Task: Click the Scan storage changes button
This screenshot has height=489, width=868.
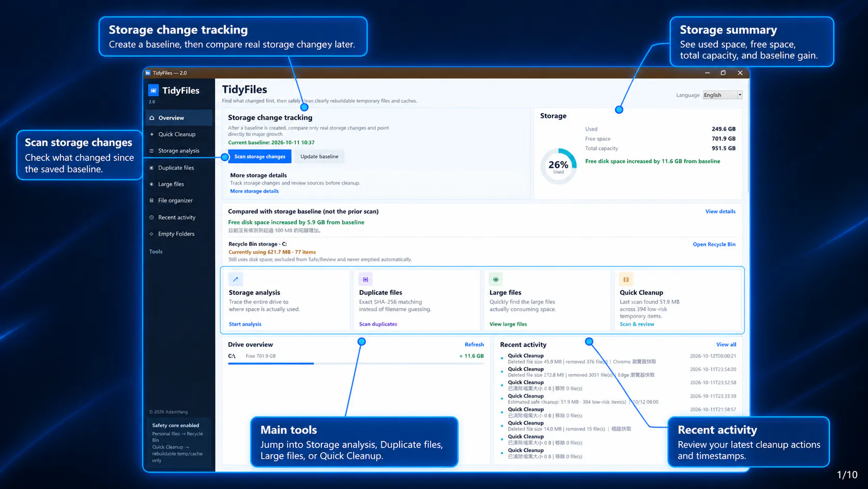Action: [260, 156]
